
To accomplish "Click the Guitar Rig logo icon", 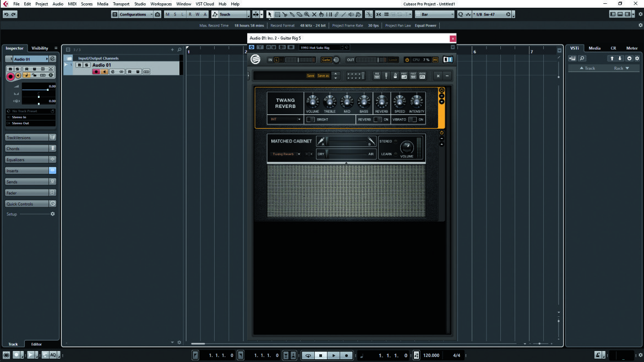I will pos(255,59).
